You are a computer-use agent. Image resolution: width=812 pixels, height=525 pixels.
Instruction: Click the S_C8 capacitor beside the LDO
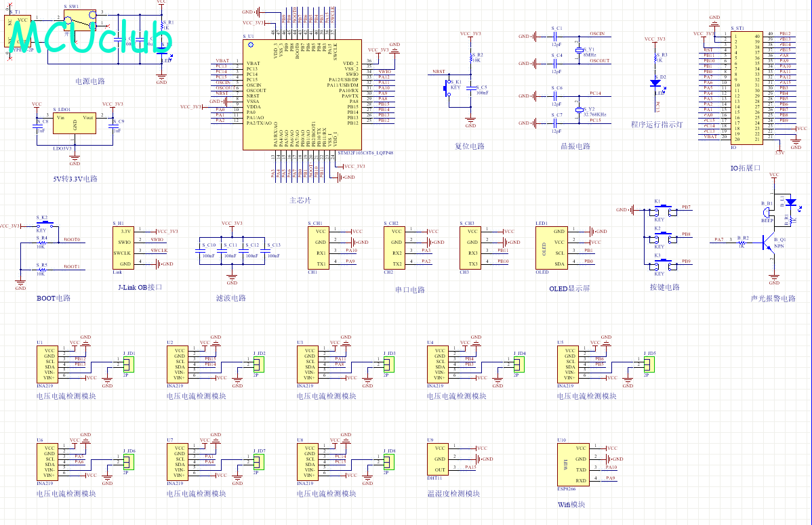click(x=36, y=126)
